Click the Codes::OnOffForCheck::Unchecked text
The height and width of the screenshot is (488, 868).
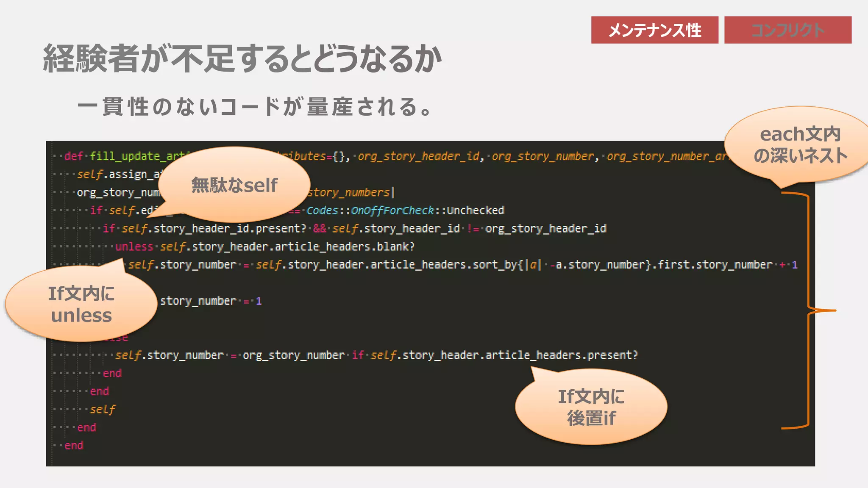[405, 211]
